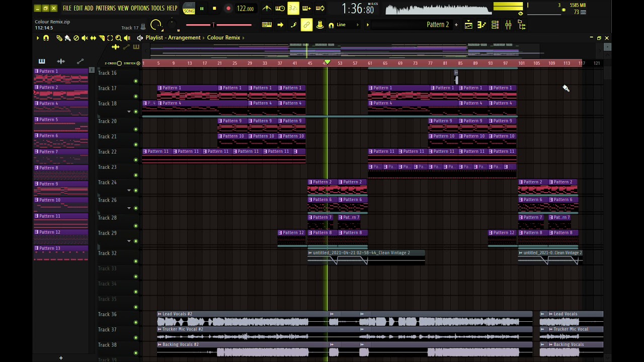Open the Mixer view icon
Screen dimensions: 644x362
tap(508, 25)
